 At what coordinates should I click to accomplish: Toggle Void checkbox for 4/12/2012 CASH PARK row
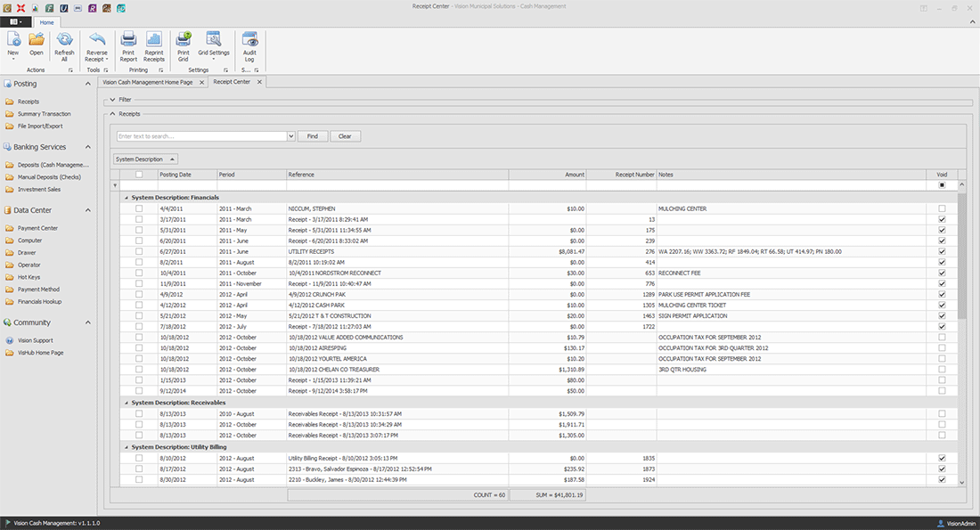(x=942, y=305)
